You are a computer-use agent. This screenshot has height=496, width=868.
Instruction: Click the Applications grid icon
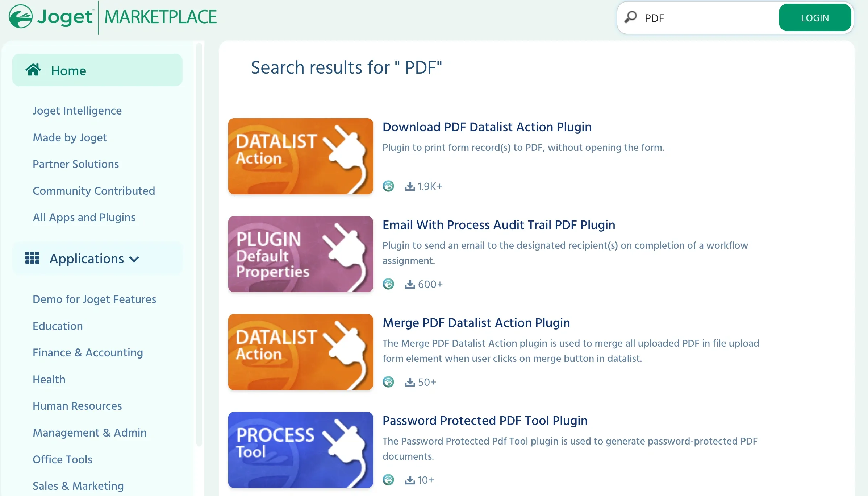point(32,258)
